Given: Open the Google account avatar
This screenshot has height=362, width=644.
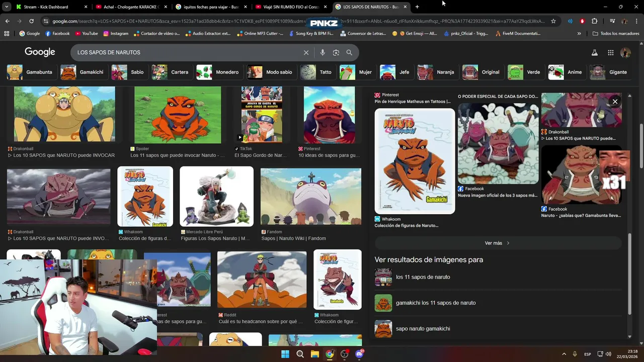Looking at the screenshot, I should click(x=625, y=52).
